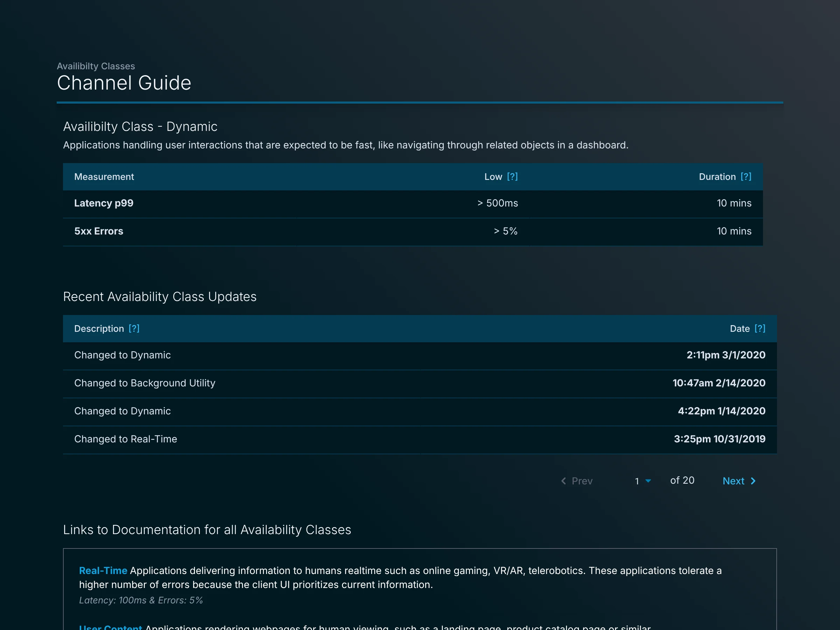Viewport: 840px width, 630px height.
Task: Click the '> 500ms' low value
Action: click(497, 203)
